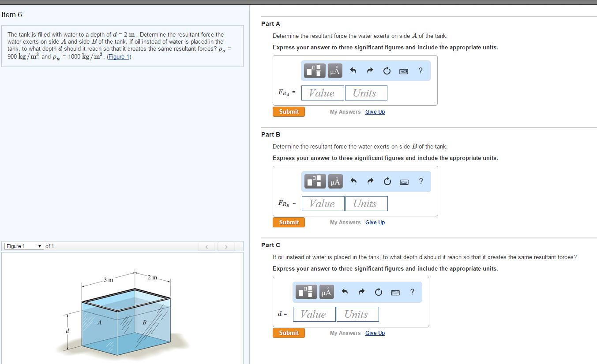Select the Part B heading

coord(270,134)
